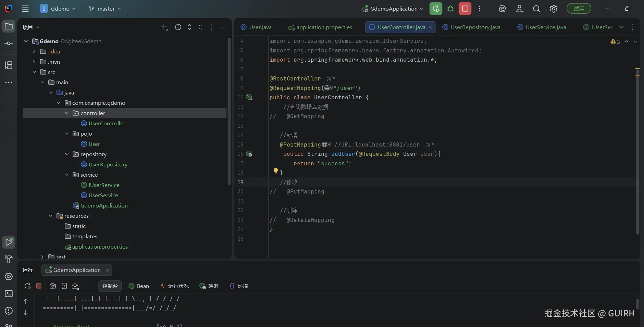Collapse the pojo package
This screenshot has width=644, height=327.
[x=67, y=134]
